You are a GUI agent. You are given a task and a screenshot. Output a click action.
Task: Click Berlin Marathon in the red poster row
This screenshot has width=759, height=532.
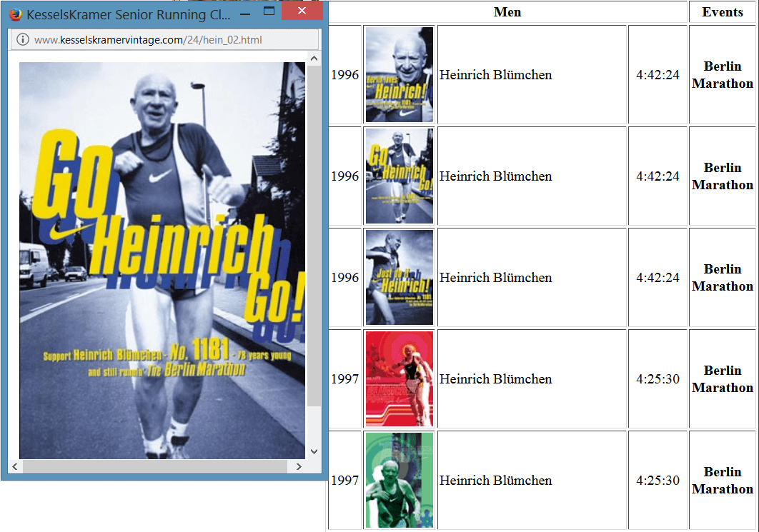click(723, 379)
